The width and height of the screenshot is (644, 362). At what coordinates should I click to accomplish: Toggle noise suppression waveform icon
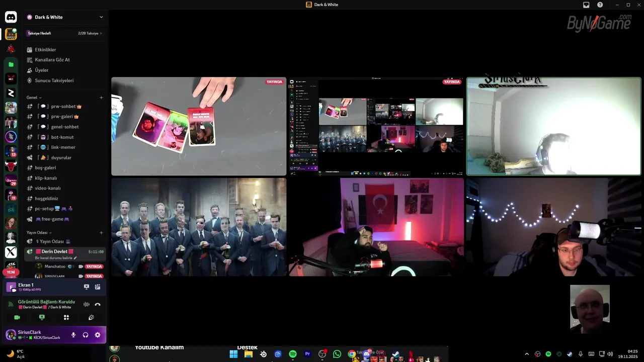(x=87, y=304)
